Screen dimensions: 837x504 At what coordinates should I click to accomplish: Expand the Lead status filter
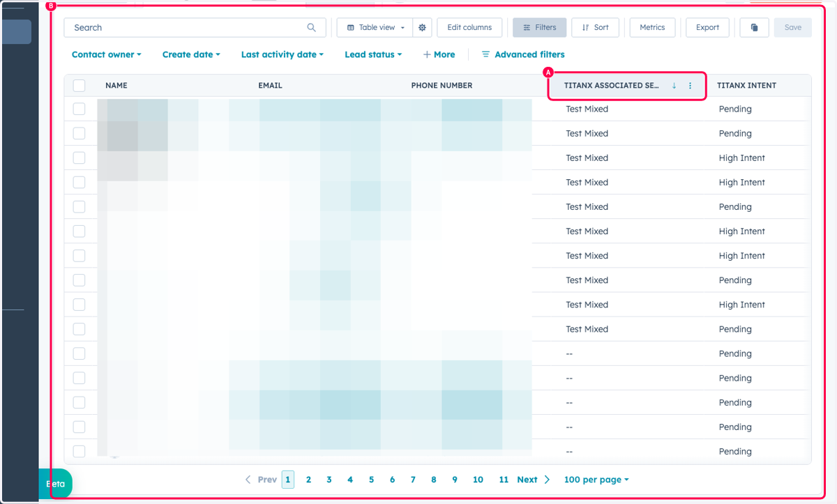[x=373, y=54]
